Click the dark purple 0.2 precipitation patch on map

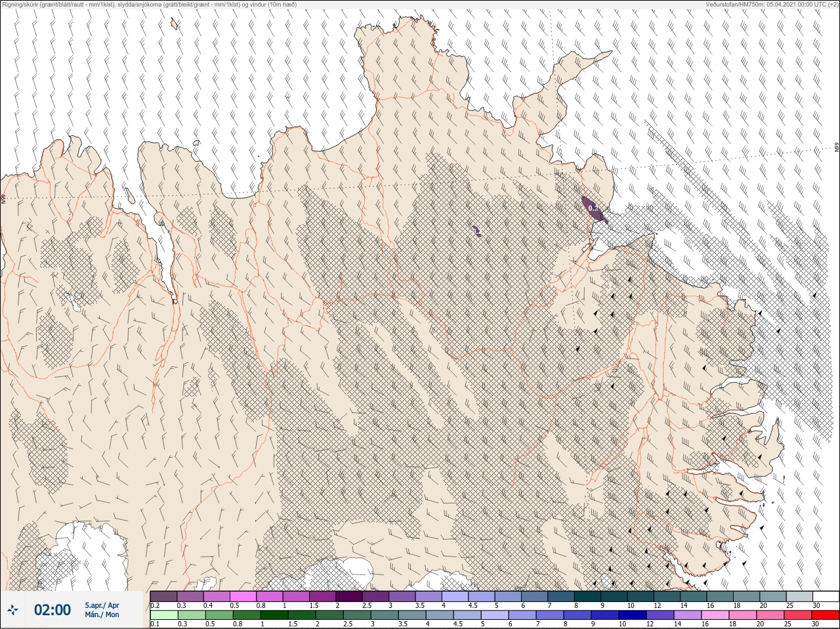[x=594, y=209]
